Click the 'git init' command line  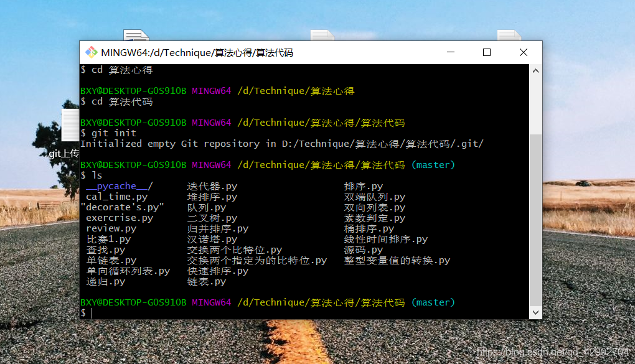(x=108, y=133)
